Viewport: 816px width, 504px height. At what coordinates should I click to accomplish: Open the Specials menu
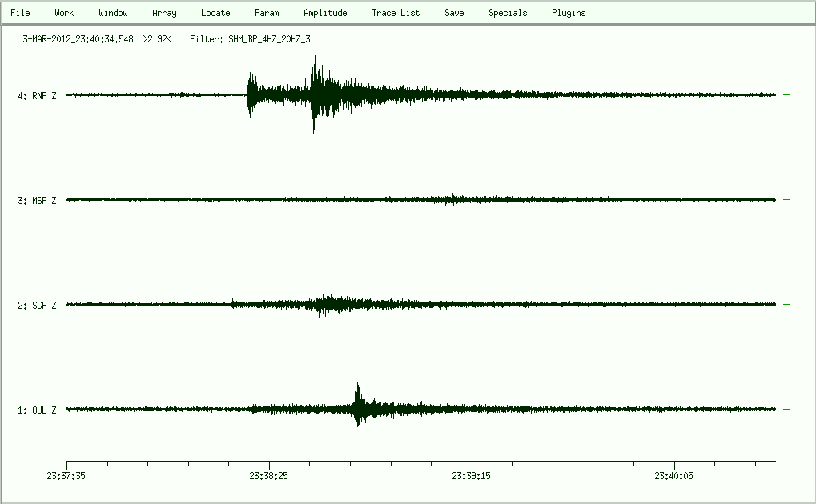[x=508, y=13]
